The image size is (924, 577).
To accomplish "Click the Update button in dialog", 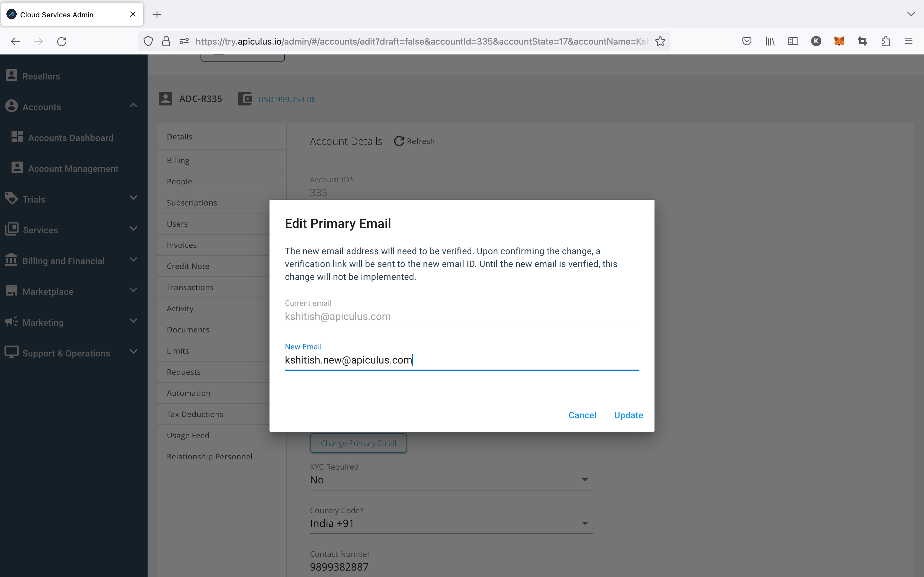I will click(628, 415).
